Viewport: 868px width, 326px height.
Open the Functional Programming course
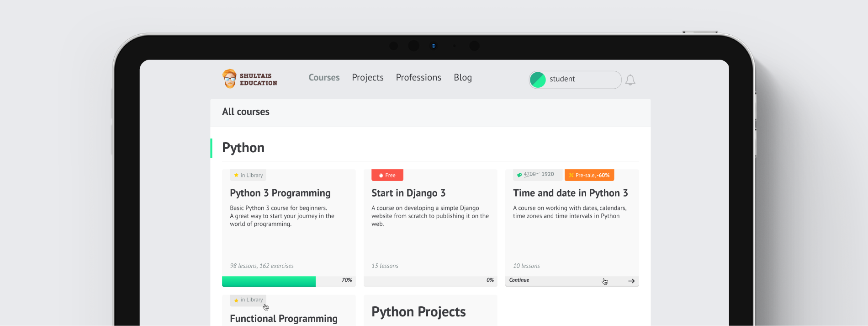click(284, 319)
